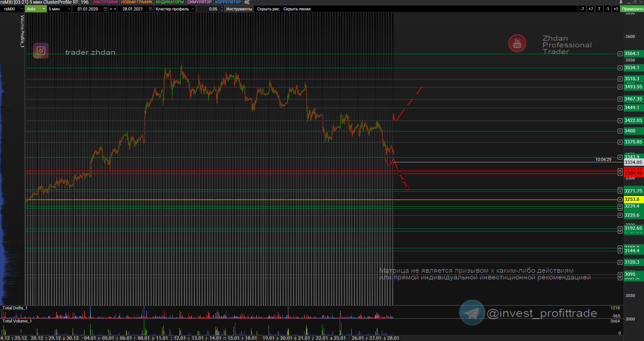Open the ИНДИКАТОРЫ menu
The image size is (644, 341).
[170, 2]
